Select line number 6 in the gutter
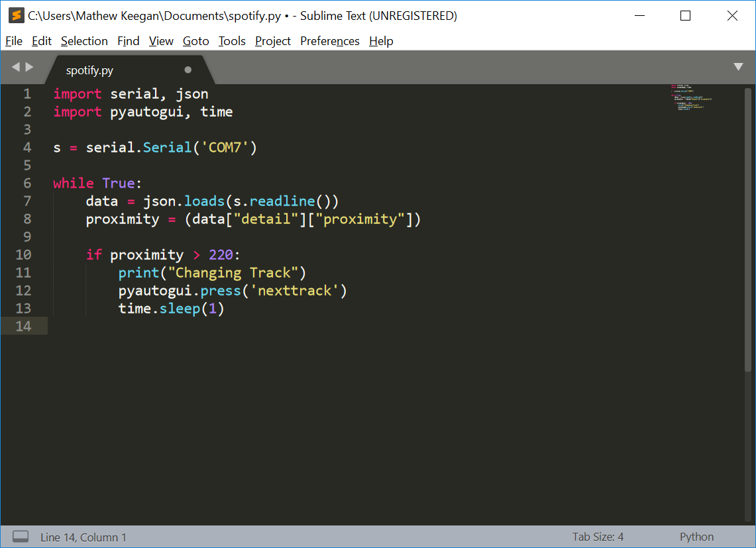Viewport: 756px width, 548px height. pos(27,183)
